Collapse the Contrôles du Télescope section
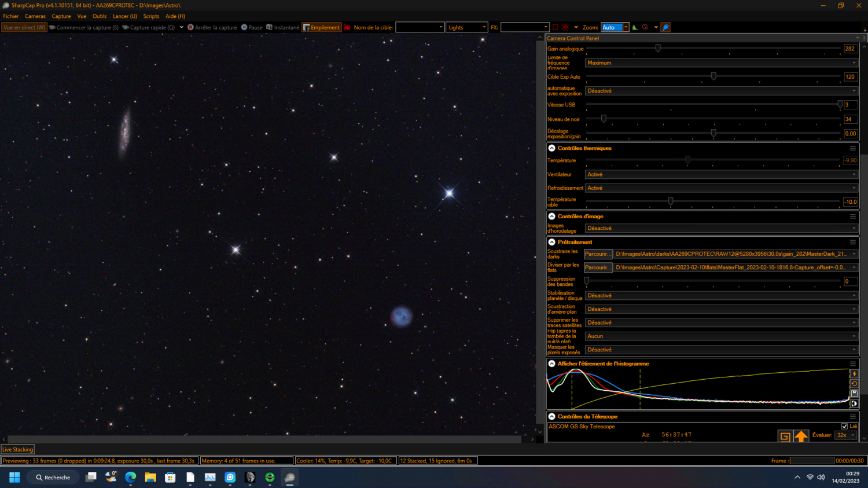The width and height of the screenshot is (868, 488). pos(552,416)
